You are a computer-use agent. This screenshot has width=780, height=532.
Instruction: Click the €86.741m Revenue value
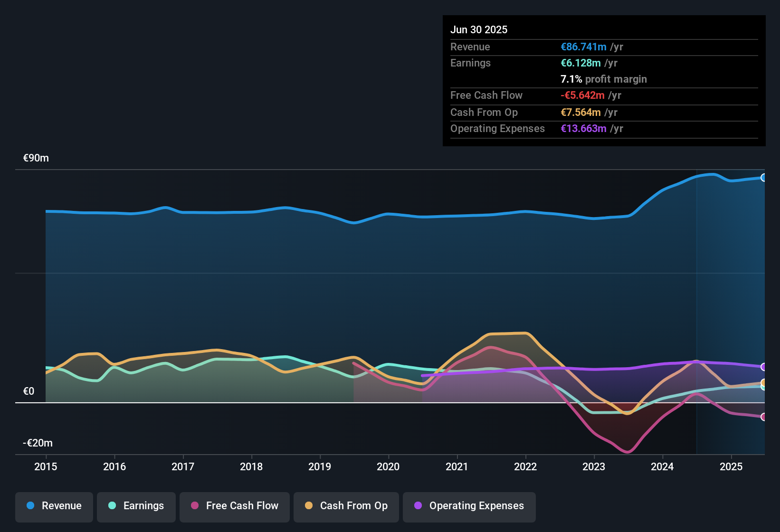[583, 47]
